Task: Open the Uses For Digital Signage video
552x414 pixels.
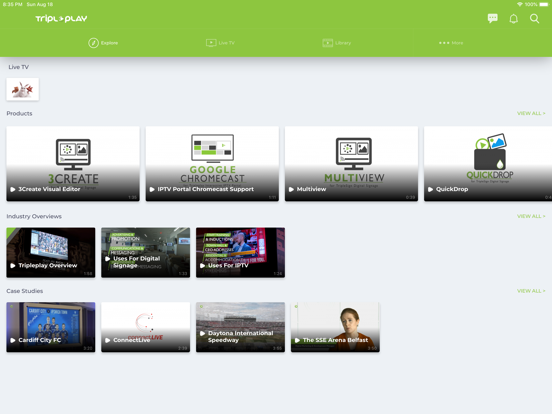Action: pyautogui.click(x=145, y=252)
